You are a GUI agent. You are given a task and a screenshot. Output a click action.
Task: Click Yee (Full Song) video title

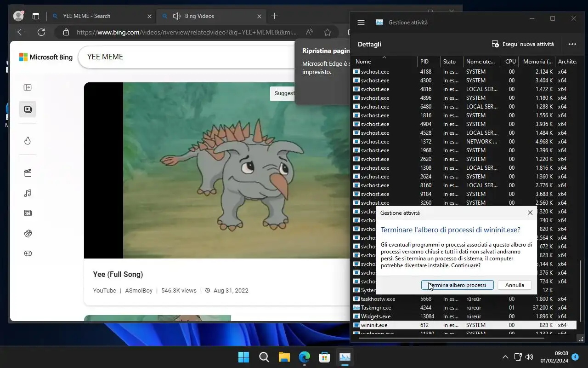pyautogui.click(x=118, y=274)
